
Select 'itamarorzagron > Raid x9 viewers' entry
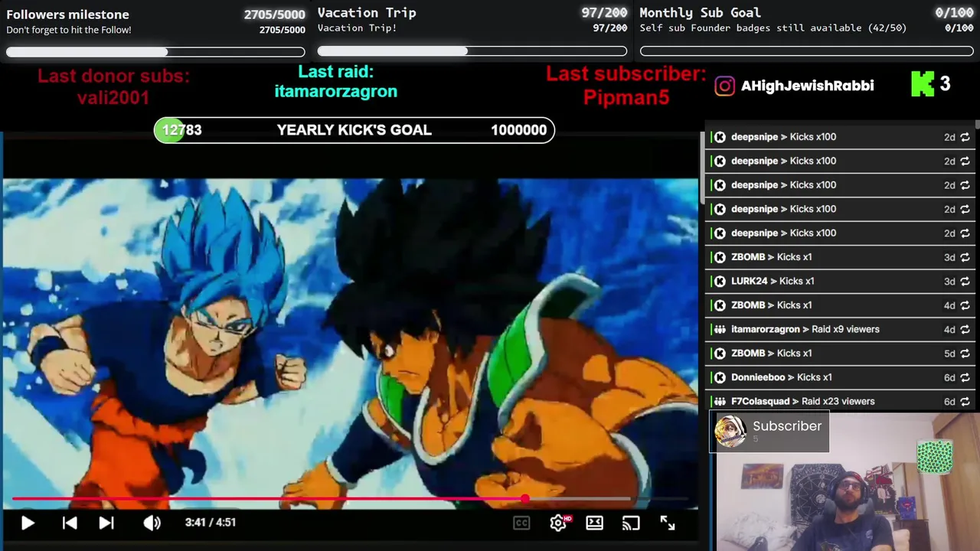[840, 329]
